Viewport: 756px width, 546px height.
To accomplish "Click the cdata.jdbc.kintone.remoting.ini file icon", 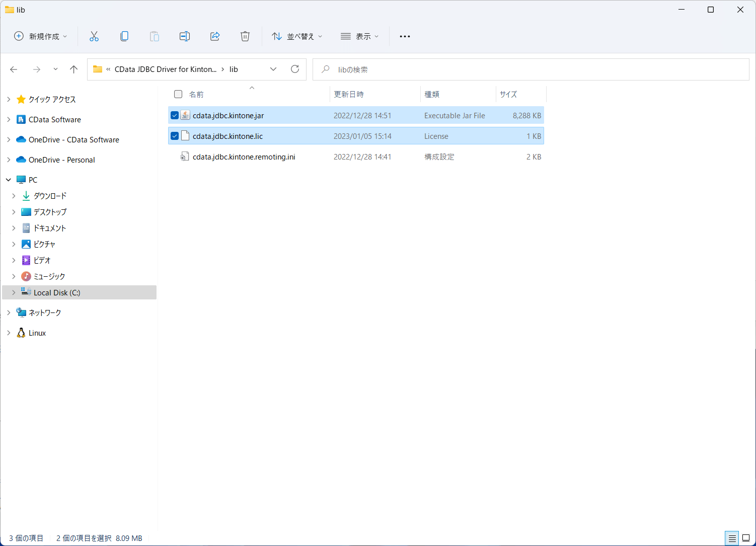I will (185, 157).
